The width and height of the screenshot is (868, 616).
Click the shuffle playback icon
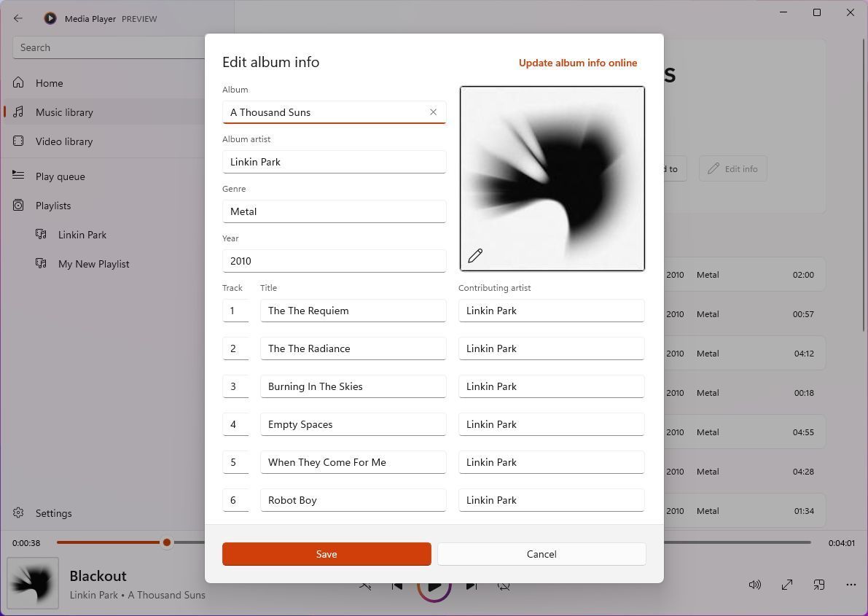click(365, 585)
